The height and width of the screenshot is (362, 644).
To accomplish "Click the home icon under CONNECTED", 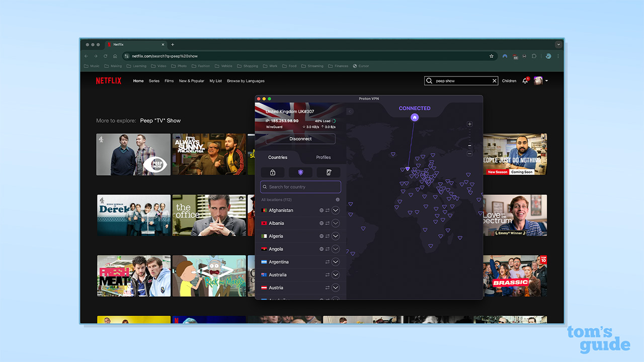I will (x=415, y=117).
